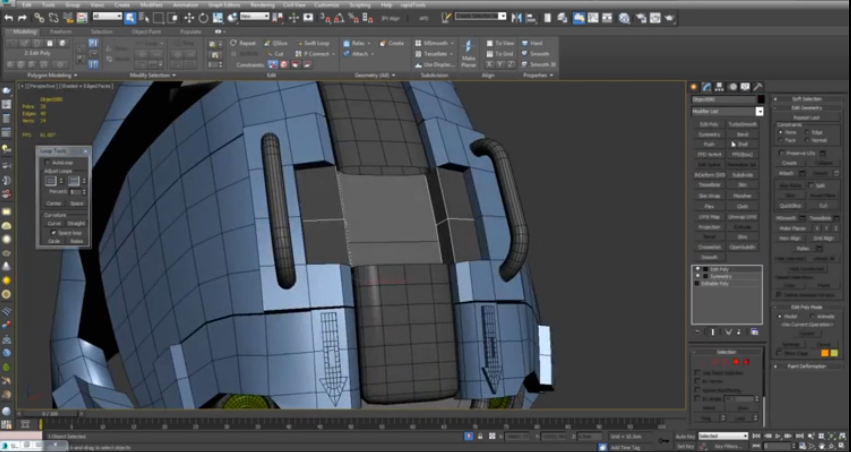851x452 pixels.
Task: Select the Normal constraint radio button
Action: pos(807,140)
